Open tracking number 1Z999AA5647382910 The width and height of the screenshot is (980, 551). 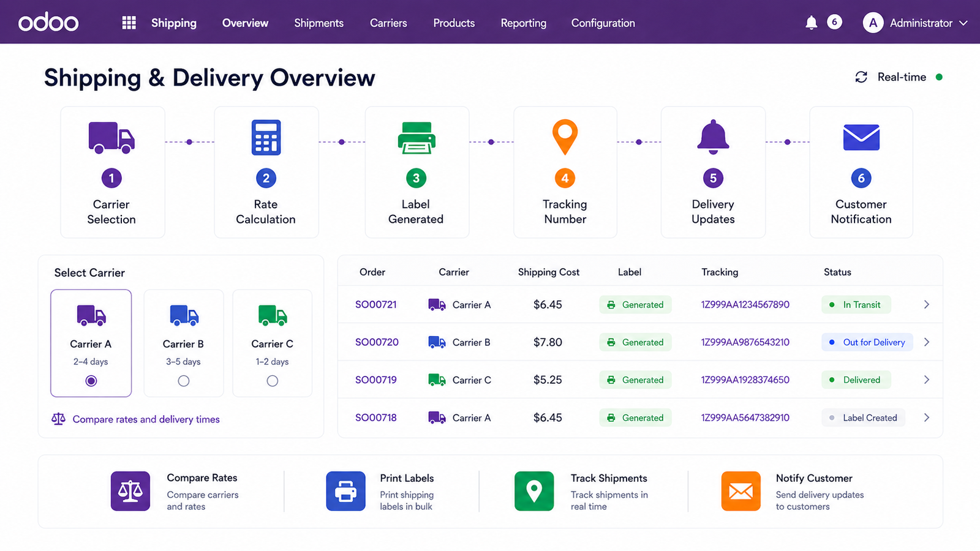point(745,418)
